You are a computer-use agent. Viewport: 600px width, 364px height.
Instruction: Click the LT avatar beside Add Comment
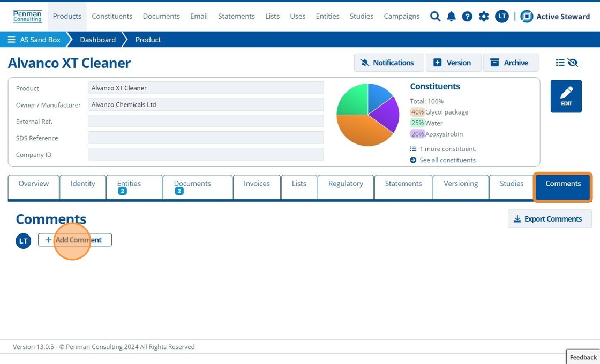click(x=24, y=241)
